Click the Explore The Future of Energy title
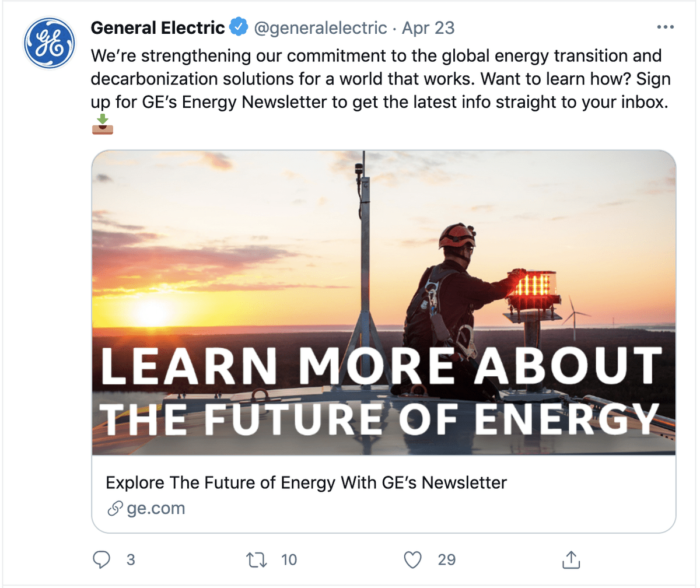The image size is (700, 588). pyautogui.click(x=306, y=482)
